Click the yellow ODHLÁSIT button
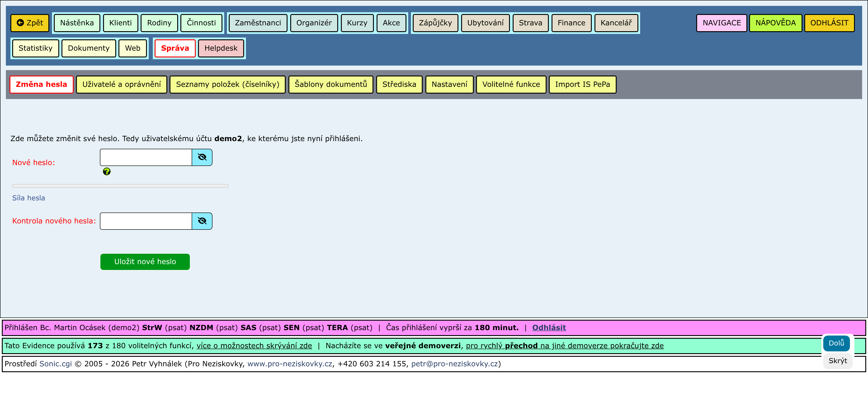Image resolution: width=868 pixels, height=407 pixels. (x=829, y=23)
